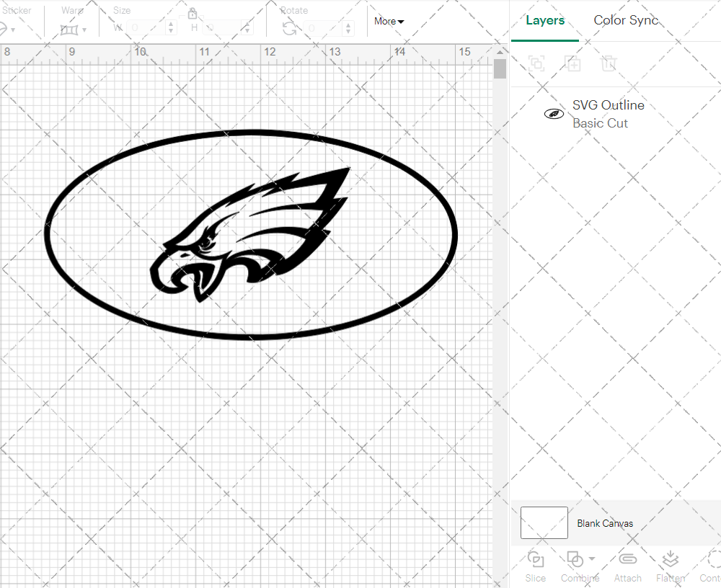Image resolution: width=721 pixels, height=588 pixels.
Task: Click the Size height input field
Action: [221, 28]
